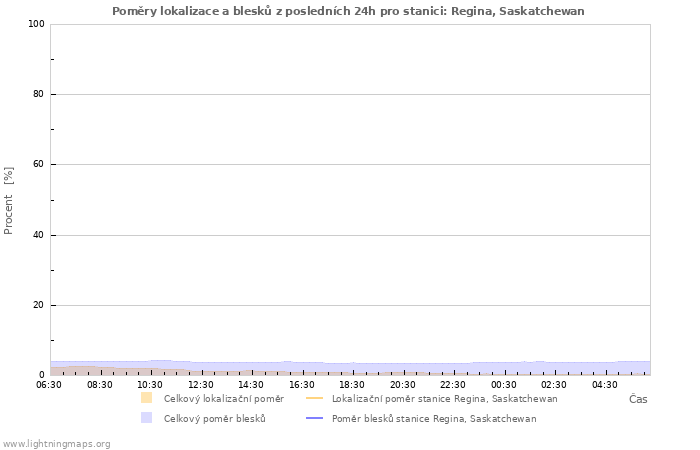Open the www.lightningmaps.org watermark link
This screenshot has width=700, height=450.
pos(56,443)
